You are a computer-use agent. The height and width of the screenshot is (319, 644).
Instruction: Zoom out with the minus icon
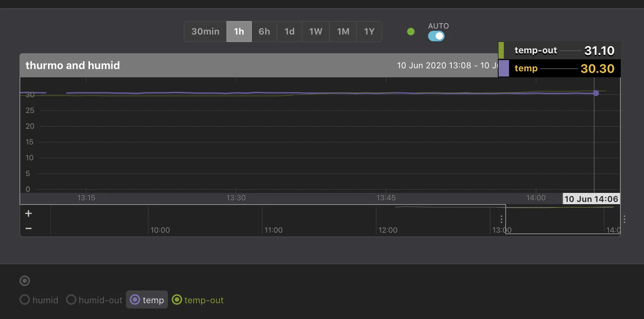(x=28, y=228)
